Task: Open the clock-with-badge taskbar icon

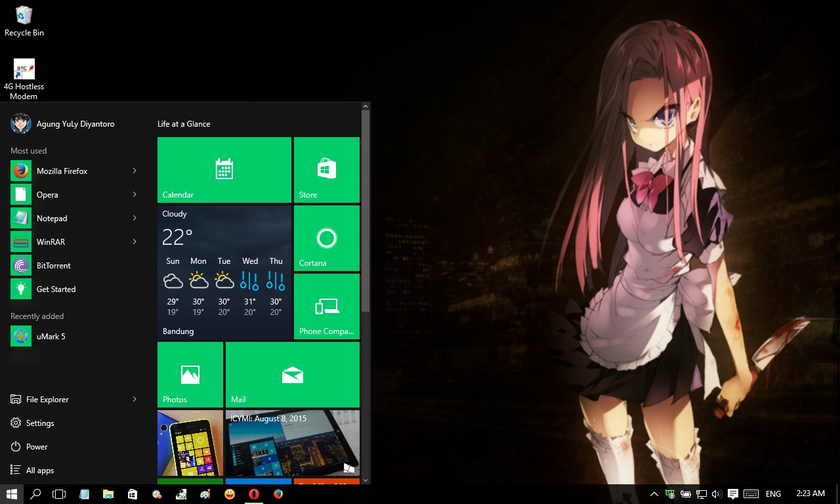Action: point(157,494)
